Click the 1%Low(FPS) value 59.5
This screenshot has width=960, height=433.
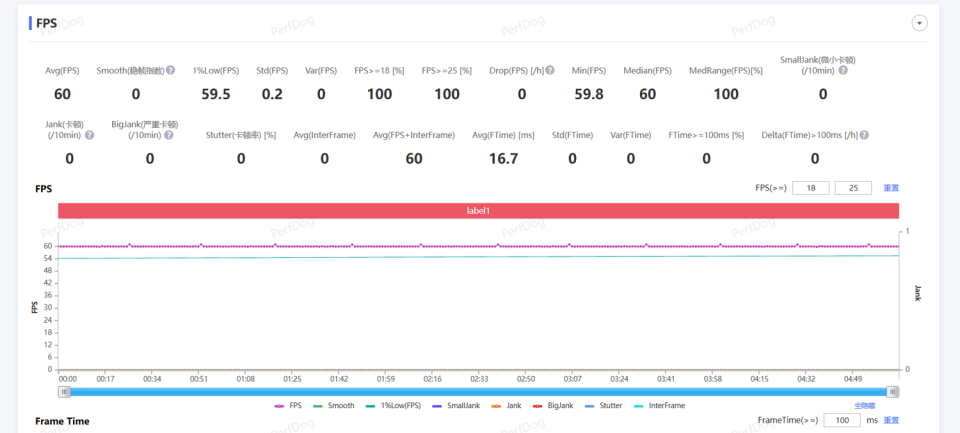coord(216,94)
